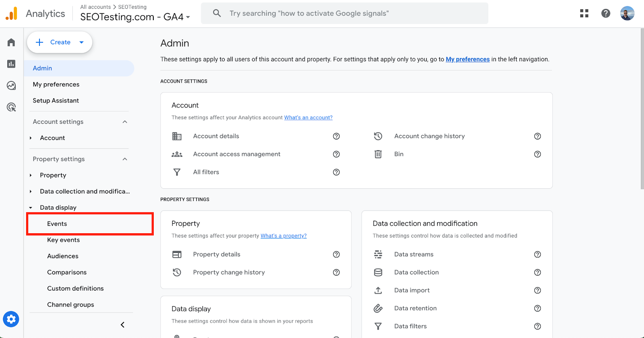644x338 pixels.
Task: Open the Explore icon in left sidebar
Action: click(x=11, y=85)
